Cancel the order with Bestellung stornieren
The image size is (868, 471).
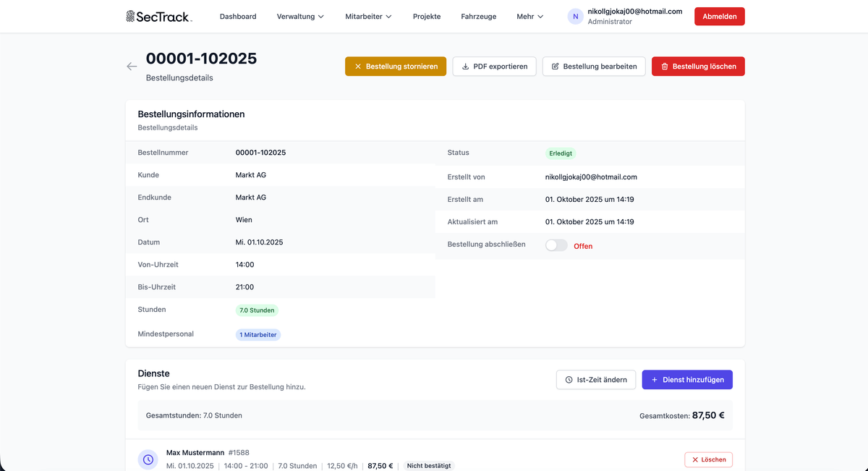click(396, 67)
